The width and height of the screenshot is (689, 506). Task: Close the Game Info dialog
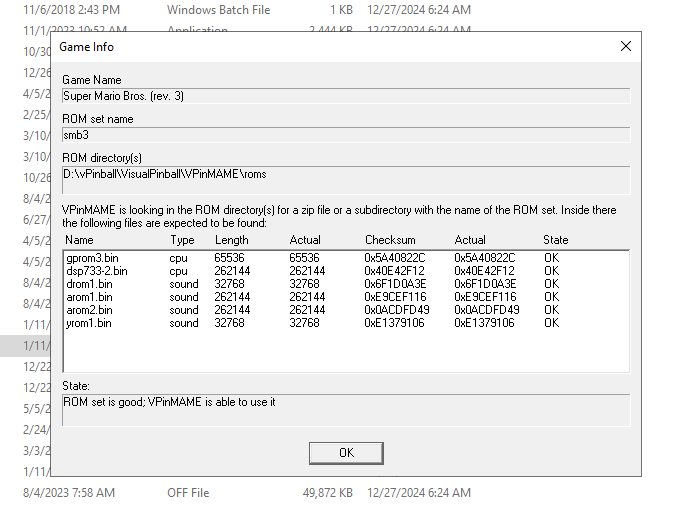[x=626, y=46]
